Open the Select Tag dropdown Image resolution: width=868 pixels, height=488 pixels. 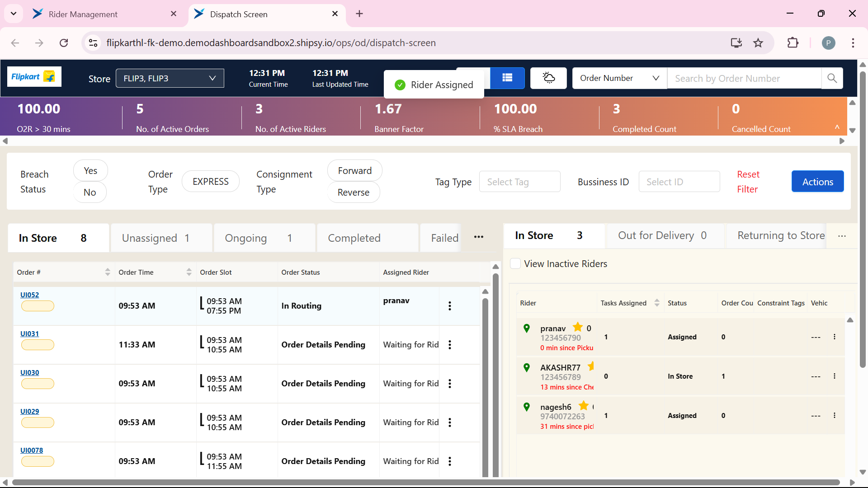pos(520,182)
